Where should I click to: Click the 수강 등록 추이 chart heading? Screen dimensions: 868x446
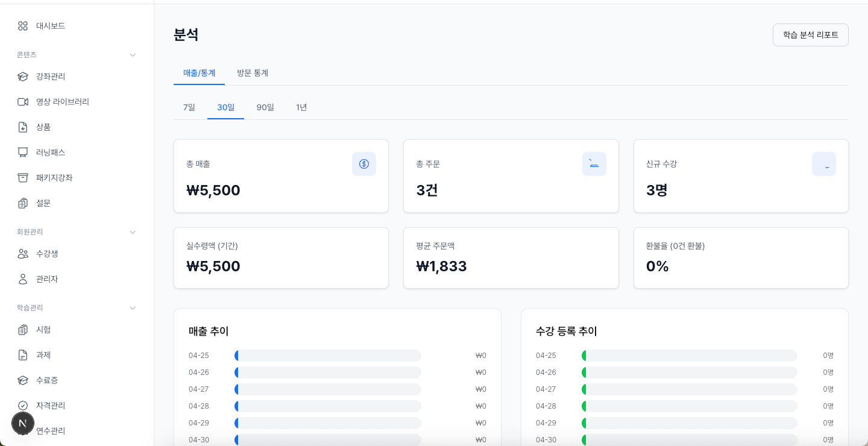567,331
